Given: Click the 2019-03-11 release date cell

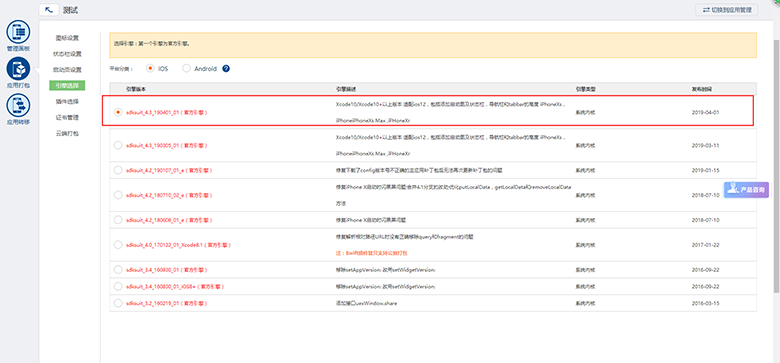Looking at the screenshot, I should click(705, 146).
